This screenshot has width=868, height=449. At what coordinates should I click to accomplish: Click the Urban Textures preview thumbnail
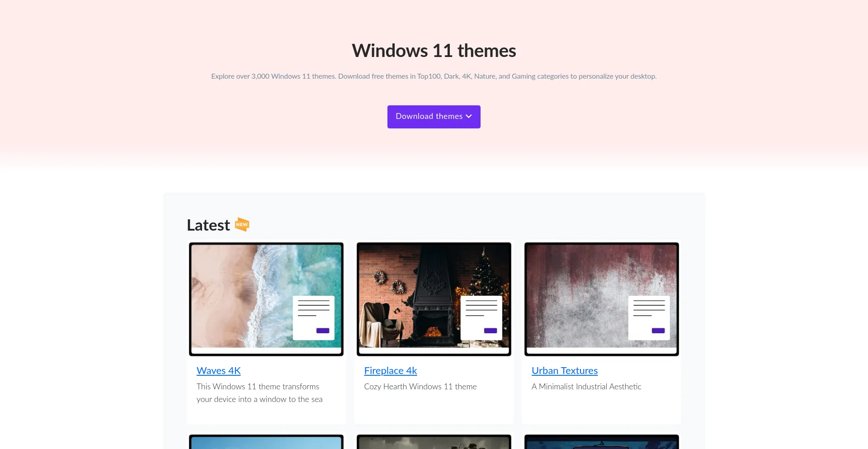point(602,299)
